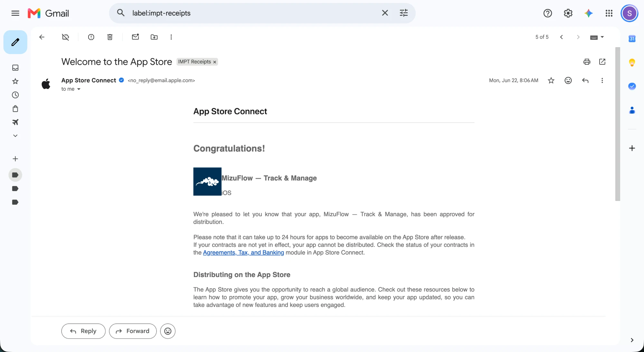The image size is (644, 352).
Task: Expand recipient details next to 'to me'
Action: point(79,89)
